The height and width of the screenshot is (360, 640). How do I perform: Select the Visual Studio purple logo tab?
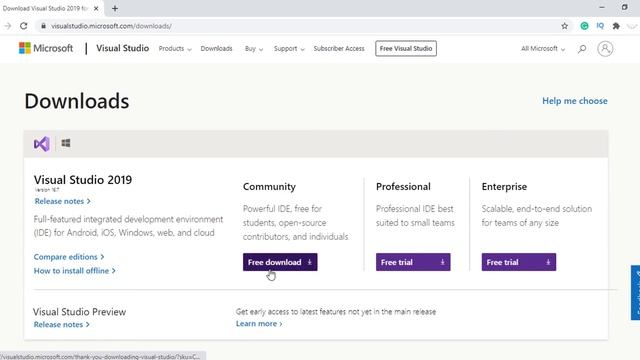click(42, 144)
